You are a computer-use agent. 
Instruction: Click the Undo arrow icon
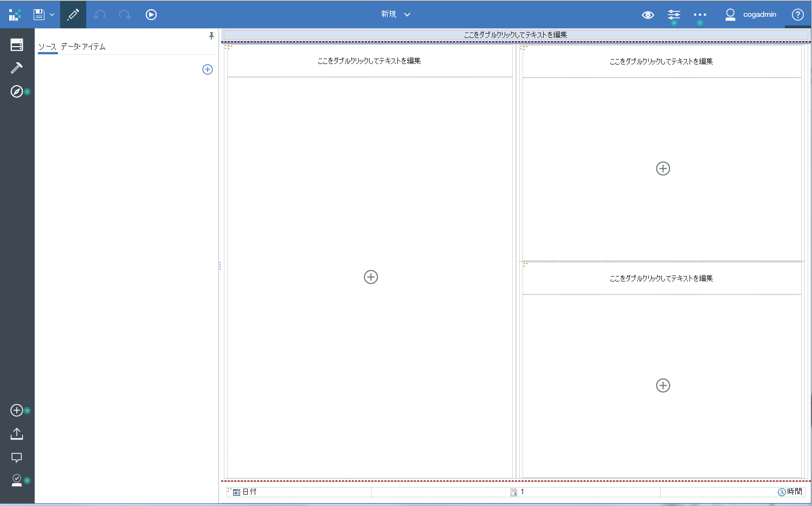click(99, 15)
